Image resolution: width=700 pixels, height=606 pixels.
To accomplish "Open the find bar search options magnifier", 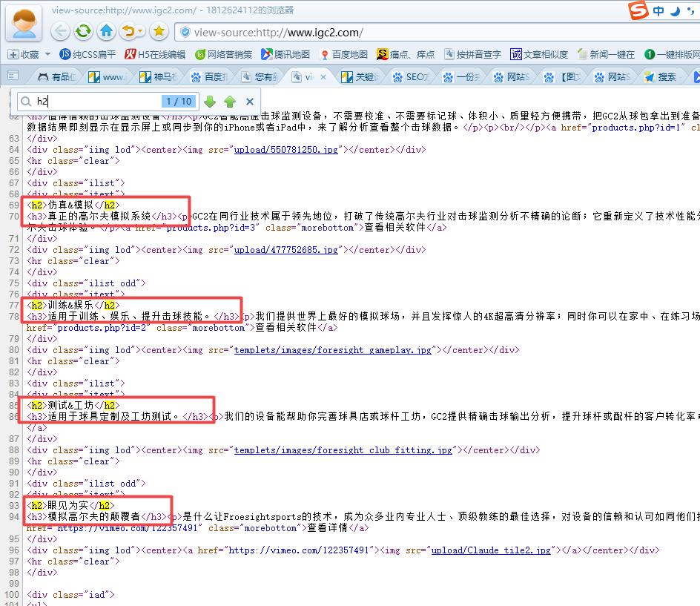I will 26,102.
